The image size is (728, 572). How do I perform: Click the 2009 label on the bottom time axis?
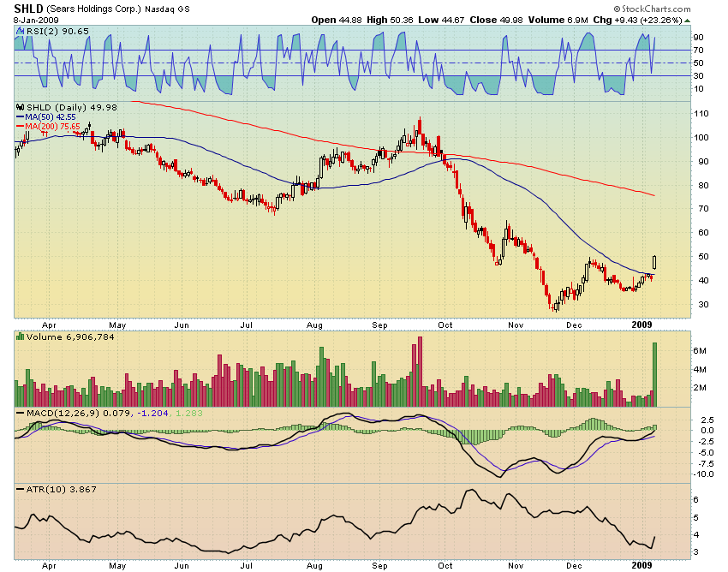pyautogui.click(x=642, y=565)
